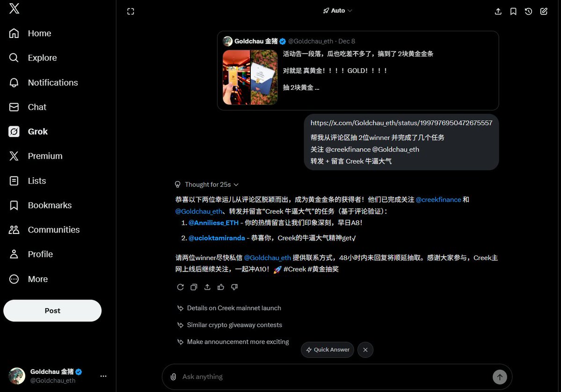Copy the response text
The height and width of the screenshot is (392, 561).
pyautogui.click(x=194, y=287)
